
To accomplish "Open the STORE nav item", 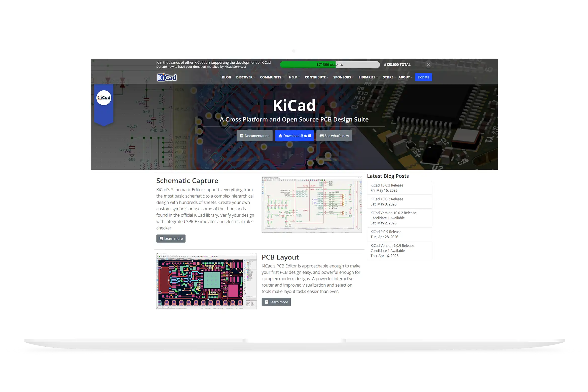I will [388, 77].
